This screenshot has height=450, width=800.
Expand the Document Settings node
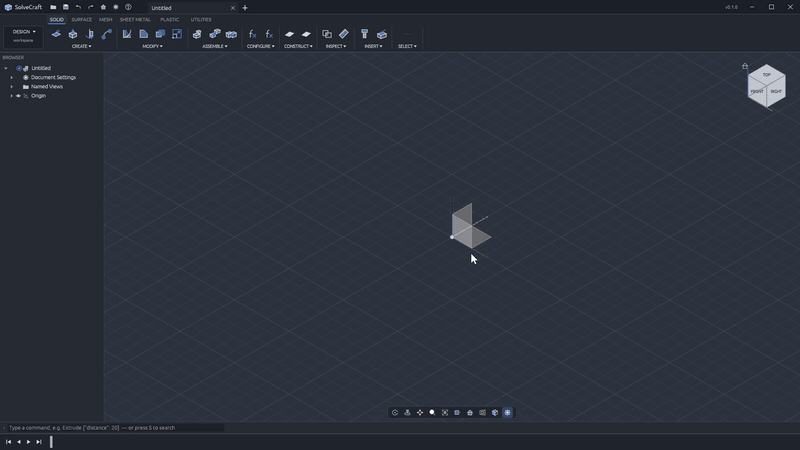[x=12, y=78]
